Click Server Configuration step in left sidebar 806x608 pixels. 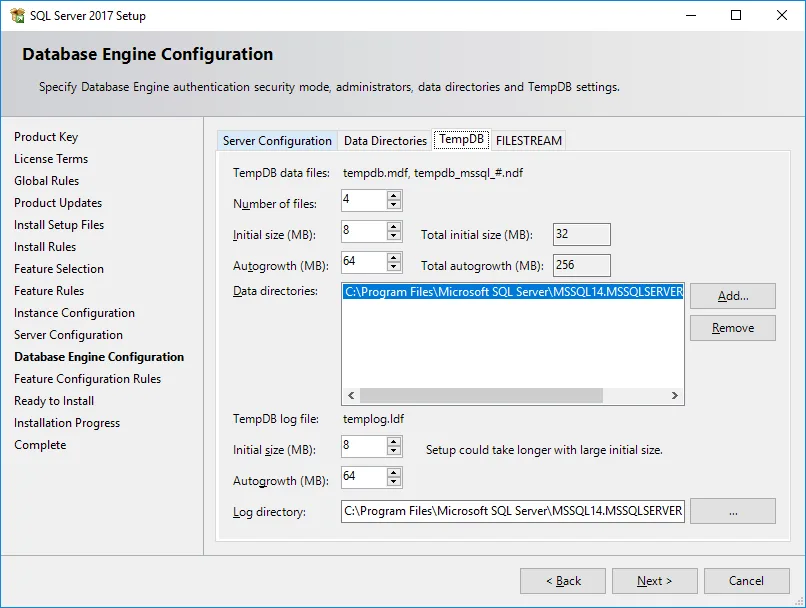tap(68, 335)
